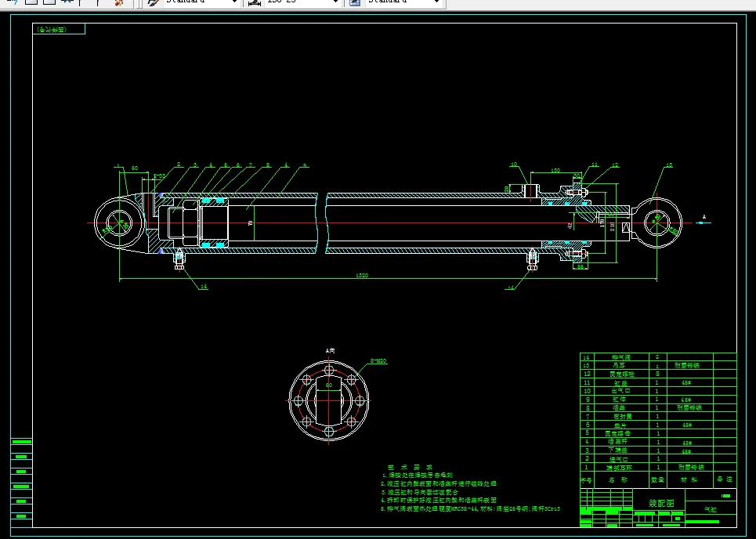756x539 pixels.
Task: Click the cleanup sparkle icon in toolbar
Action: [x=118, y=2]
